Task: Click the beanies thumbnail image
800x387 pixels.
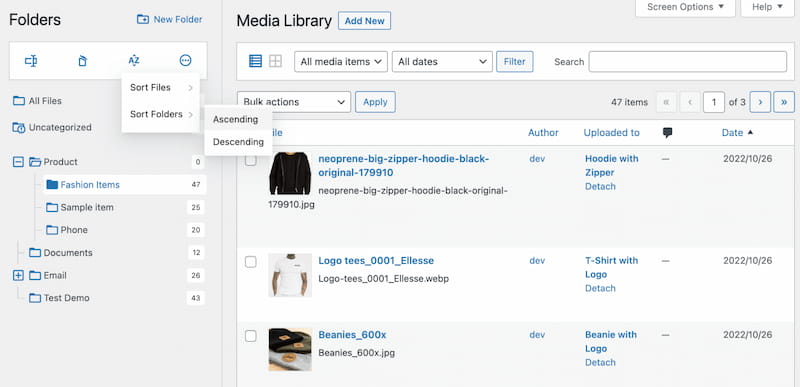Action: pyautogui.click(x=290, y=349)
